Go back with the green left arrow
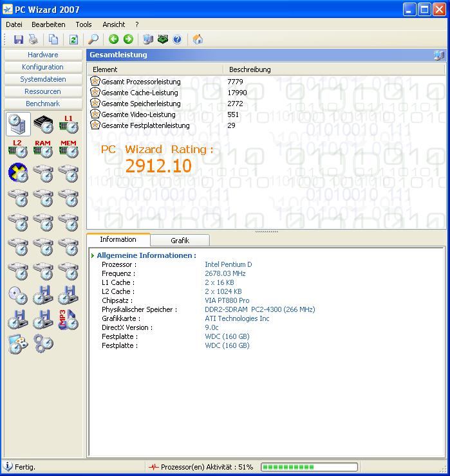Viewport: 450px width, 476px height. click(x=114, y=39)
